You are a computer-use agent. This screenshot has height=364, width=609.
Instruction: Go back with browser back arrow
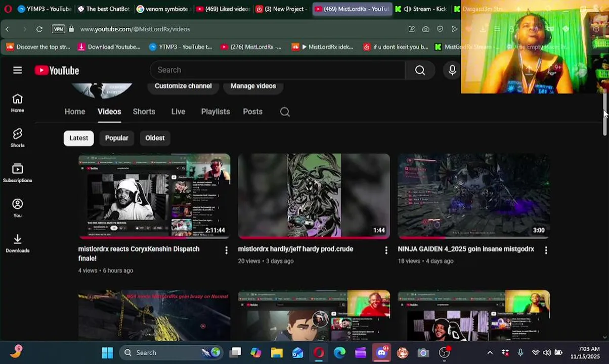point(7,29)
